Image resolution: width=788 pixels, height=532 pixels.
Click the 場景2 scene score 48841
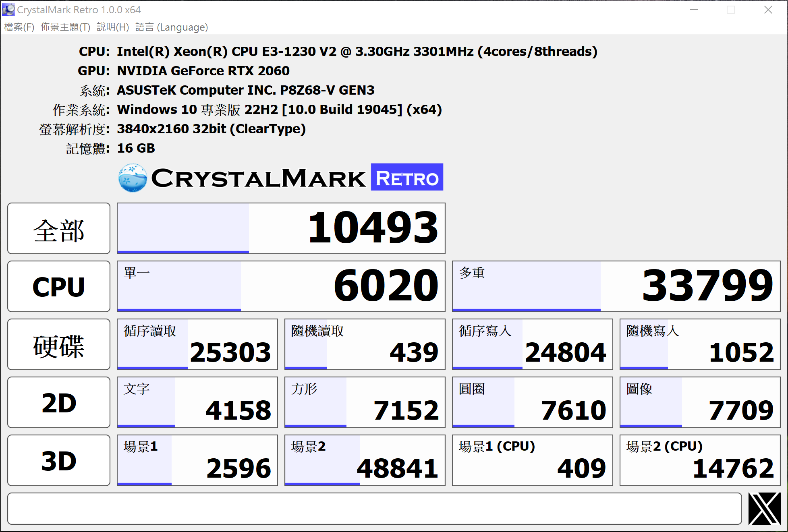(365, 460)
